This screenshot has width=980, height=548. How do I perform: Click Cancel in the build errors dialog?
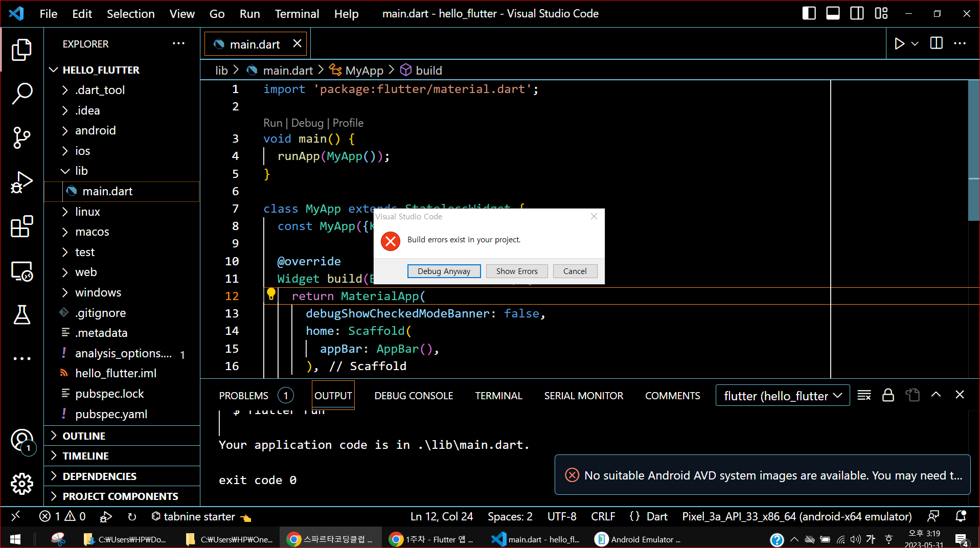click(575, 271)
